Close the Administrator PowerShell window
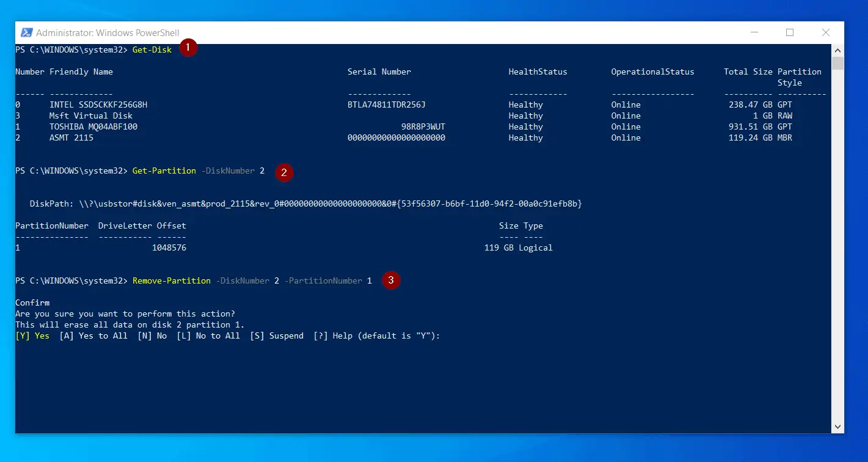Image resolution: width=868 pixels, height=462 pixels. tap(826, 33)
